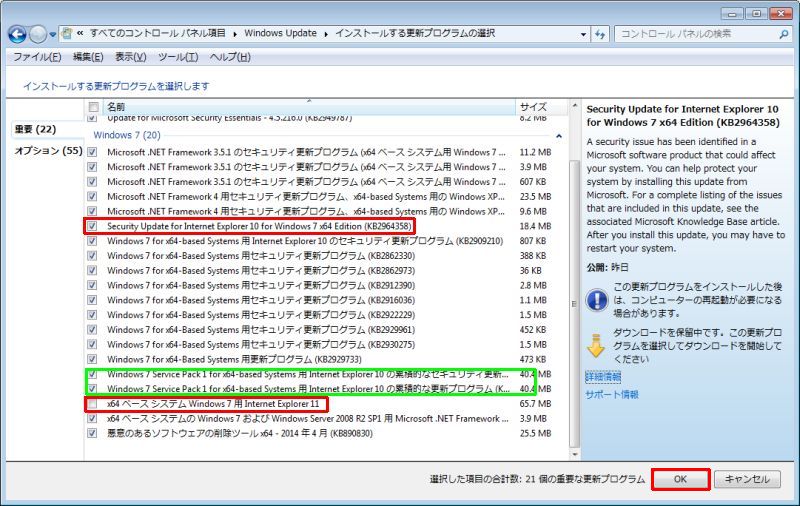Screen dimensions: 800x506
Task: Open the ファイル(F) menu
Action: 37,57
